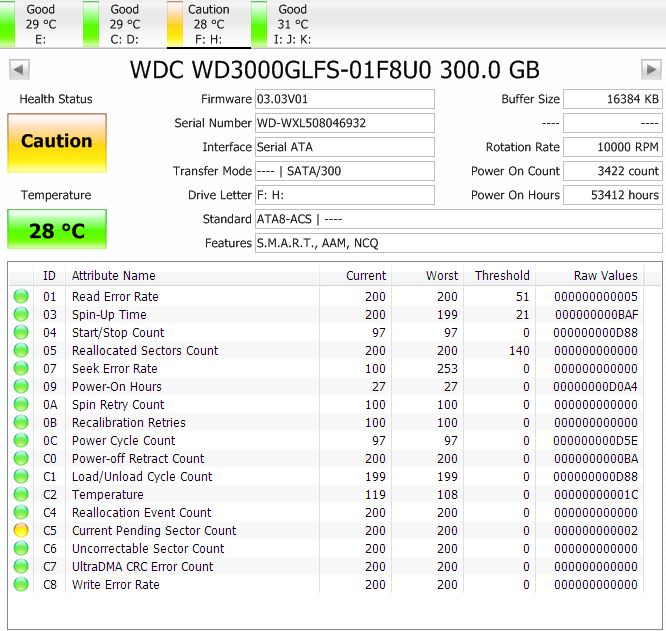
Task: Click the drive title WDC WD3000GLFS-01F8U0 300.0 GB
Action: click(335, 70)
